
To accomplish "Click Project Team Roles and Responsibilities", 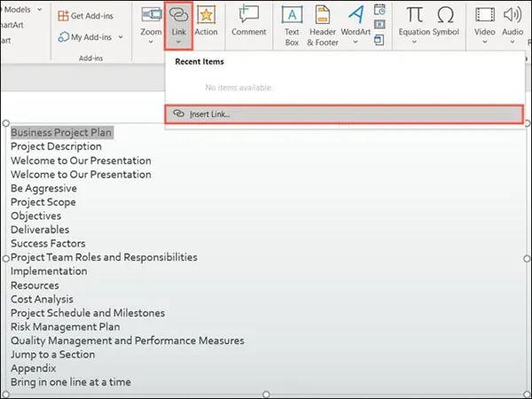I will pyautogui.click(x=104, y=257).
